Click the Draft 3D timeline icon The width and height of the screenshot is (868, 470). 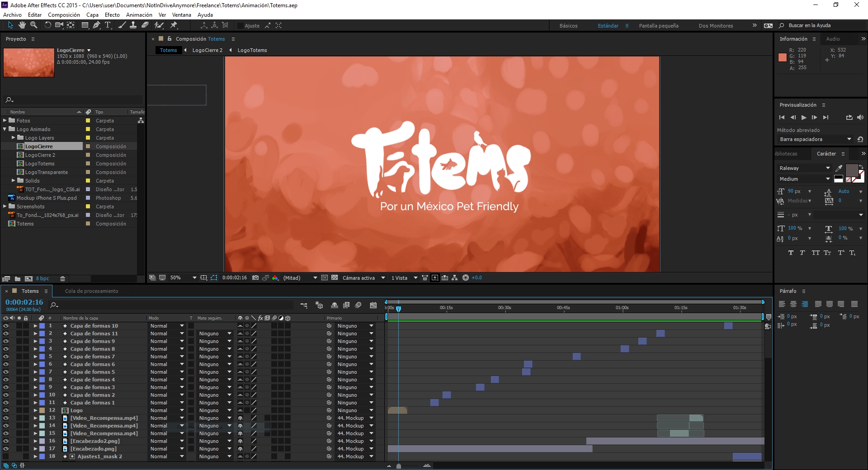tap(319, 305)
